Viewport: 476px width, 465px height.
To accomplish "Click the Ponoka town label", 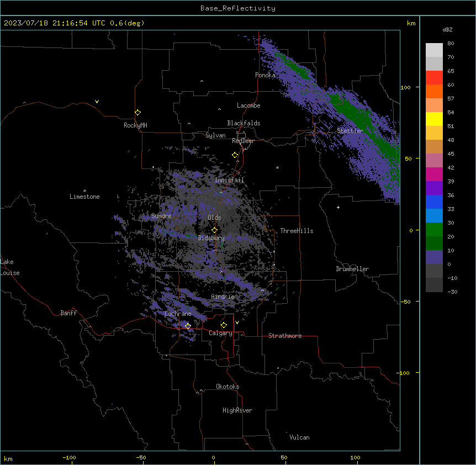I will (265, 75).
